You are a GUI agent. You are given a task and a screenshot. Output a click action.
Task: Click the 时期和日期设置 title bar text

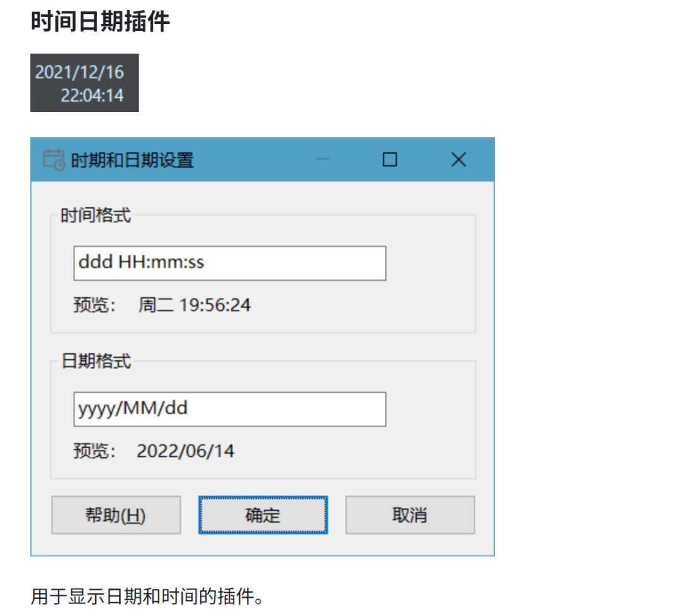(132, 160)
